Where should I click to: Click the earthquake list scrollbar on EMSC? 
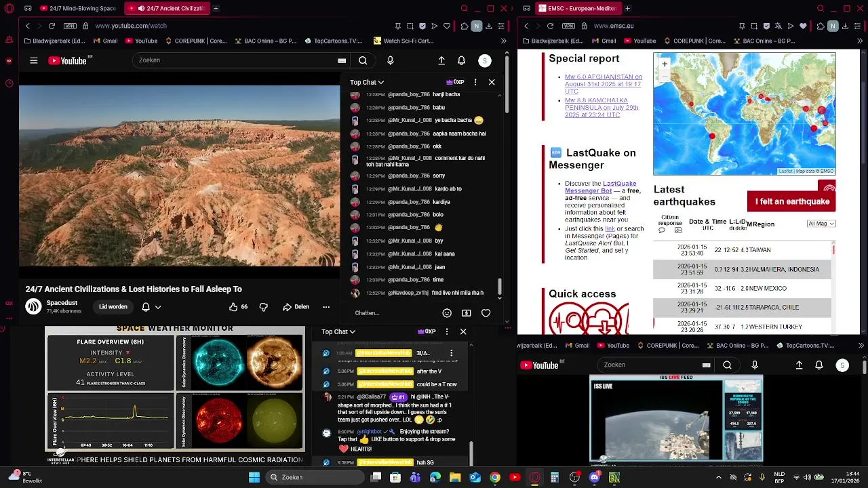pos(833,249)
